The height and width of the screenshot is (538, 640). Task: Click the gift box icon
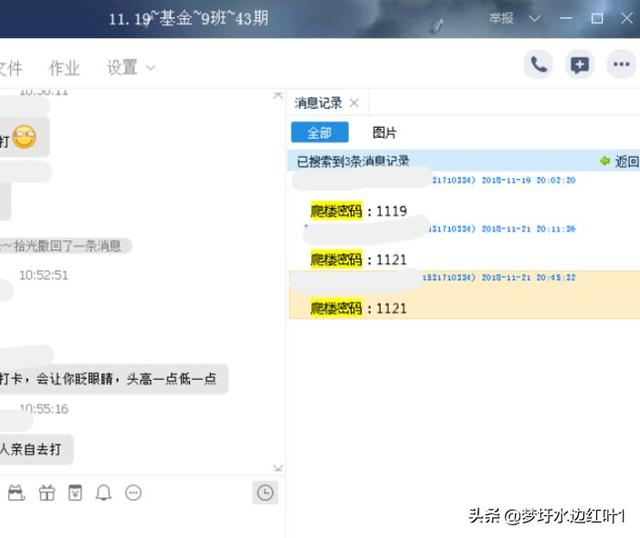coord(46,492)
